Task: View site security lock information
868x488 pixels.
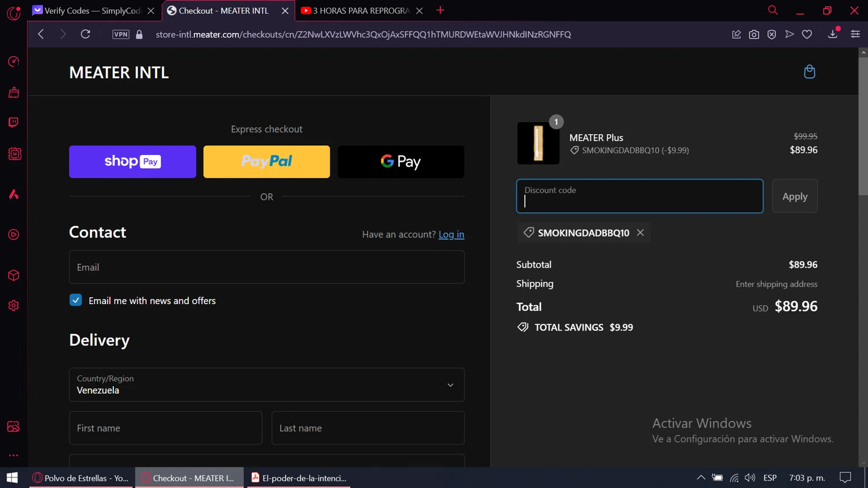Action: click(x=139, y=34)
